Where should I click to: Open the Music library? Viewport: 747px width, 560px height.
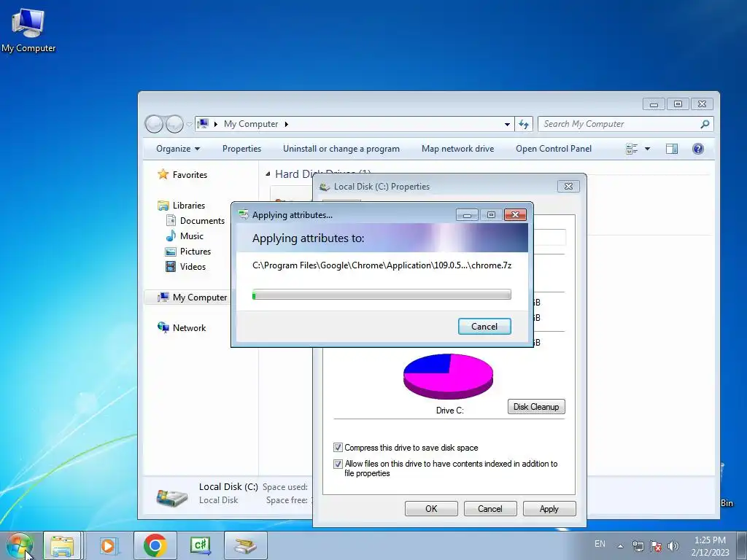(185, 236)
